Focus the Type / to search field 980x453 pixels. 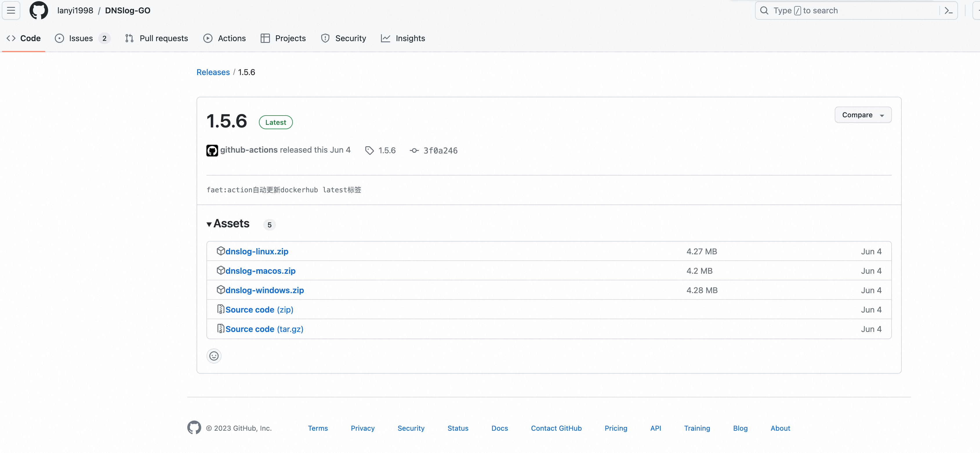click(x=856, y=11)
